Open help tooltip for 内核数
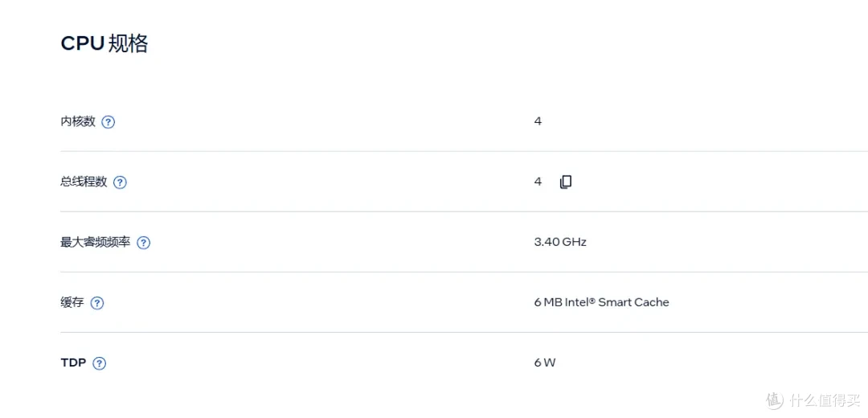This screenshot has width=868, height=418. coord(108,122)
